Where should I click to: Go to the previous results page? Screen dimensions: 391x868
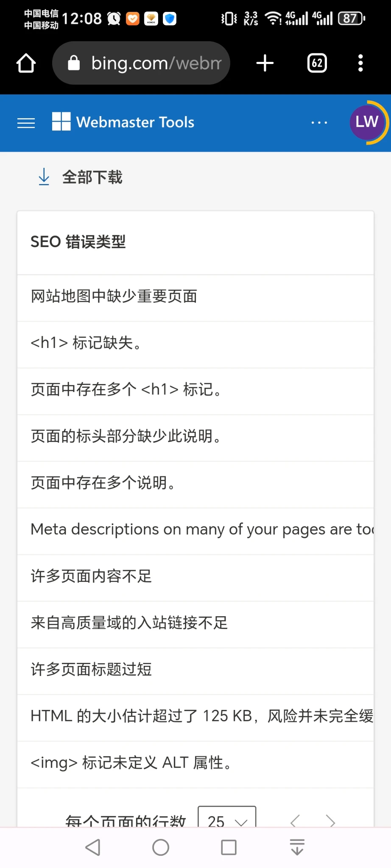click(x=295, y=821)
